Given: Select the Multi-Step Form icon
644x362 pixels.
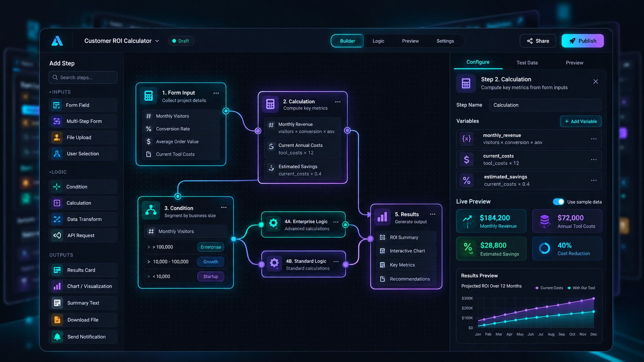Looking at the screenshot, I should click(x=57, y=121).
